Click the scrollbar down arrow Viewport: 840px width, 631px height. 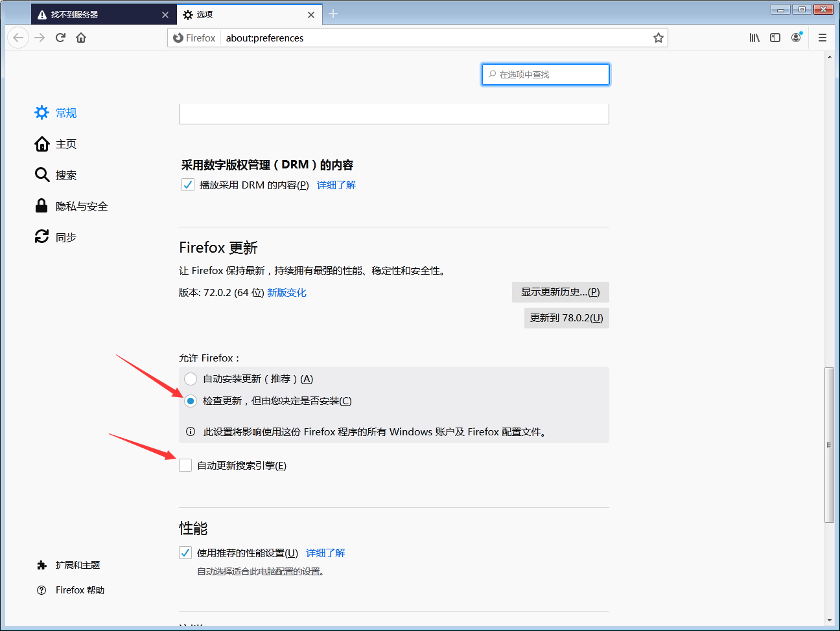[x=829, y=621]
